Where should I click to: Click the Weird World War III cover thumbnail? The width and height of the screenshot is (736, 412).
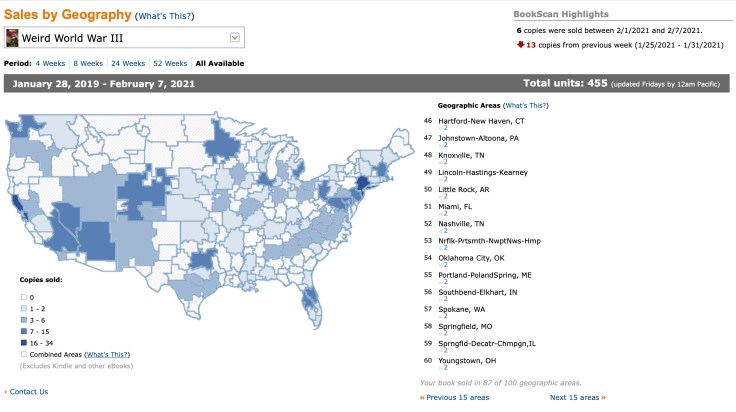12,38
